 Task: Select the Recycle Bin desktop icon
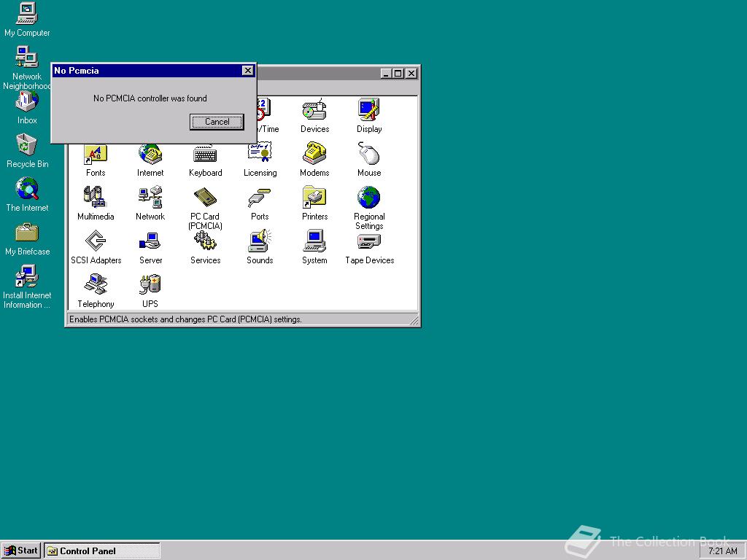27,151
